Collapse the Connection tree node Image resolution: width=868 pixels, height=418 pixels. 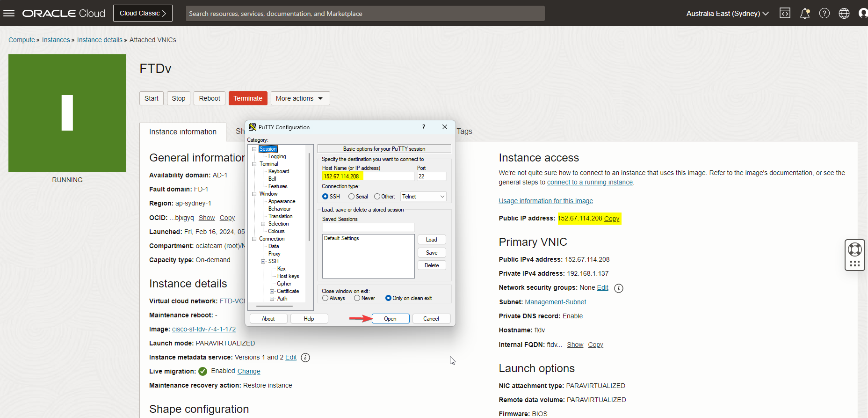click(x=254, y=239)
